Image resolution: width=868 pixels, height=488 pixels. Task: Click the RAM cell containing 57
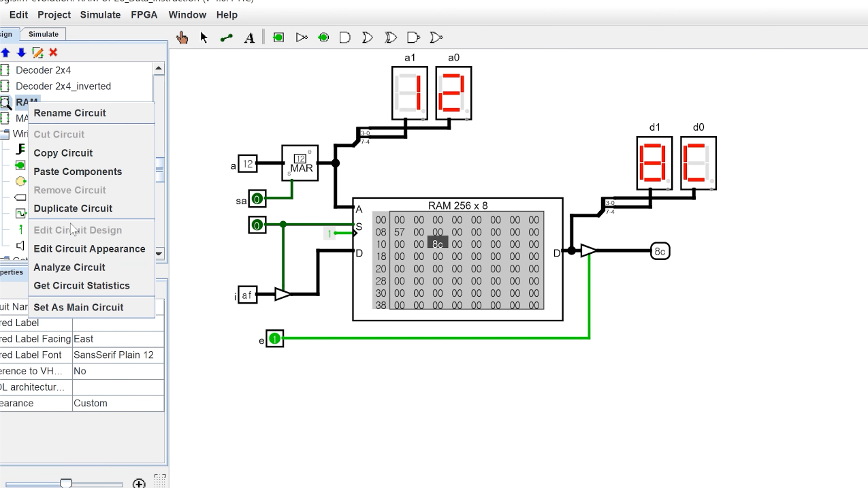point(399,232)
